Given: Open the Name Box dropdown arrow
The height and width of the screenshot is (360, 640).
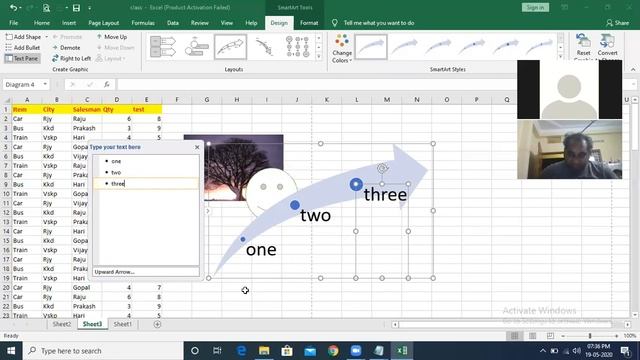Looking at the screenshot, I should 45,84.
